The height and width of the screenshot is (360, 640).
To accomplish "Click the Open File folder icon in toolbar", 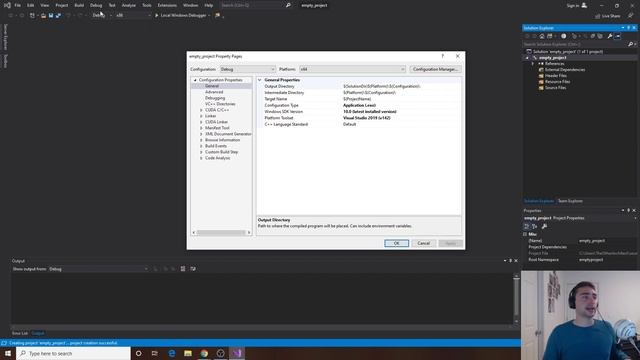I will (43, 16).
